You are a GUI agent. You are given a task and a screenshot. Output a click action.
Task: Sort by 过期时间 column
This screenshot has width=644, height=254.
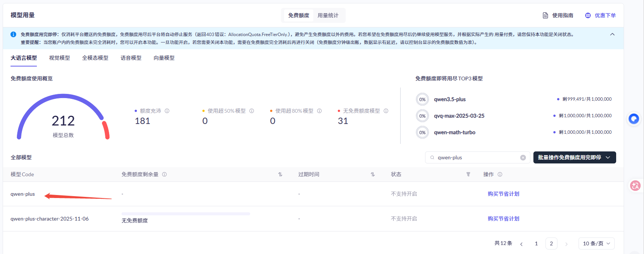(x=373, y=174)
